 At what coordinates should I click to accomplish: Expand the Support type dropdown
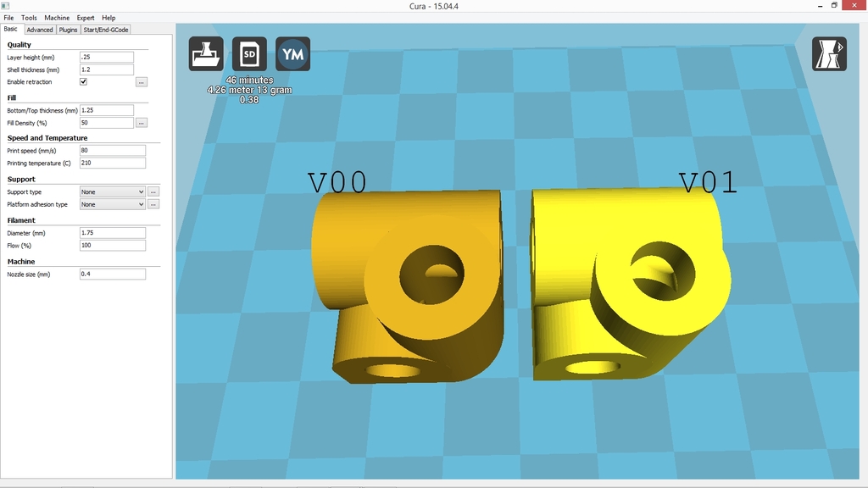(x=112, y=192)
